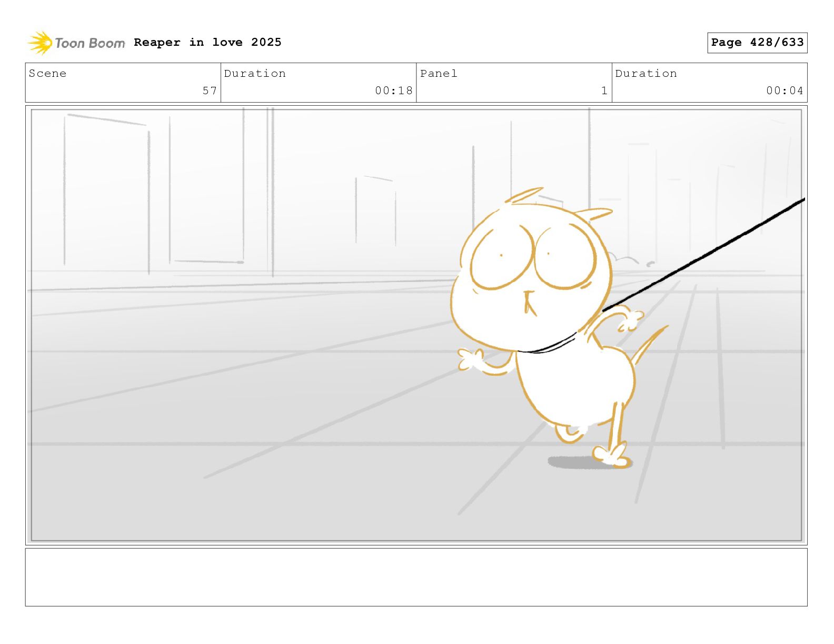834x644 pixels.
Task: Click the panel number '1'
Action: click(604, 90)
